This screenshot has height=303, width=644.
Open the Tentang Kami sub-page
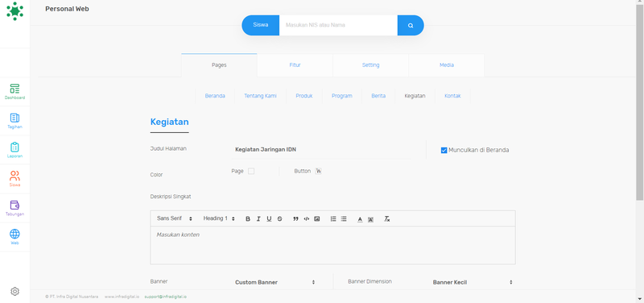pos(260,96)
